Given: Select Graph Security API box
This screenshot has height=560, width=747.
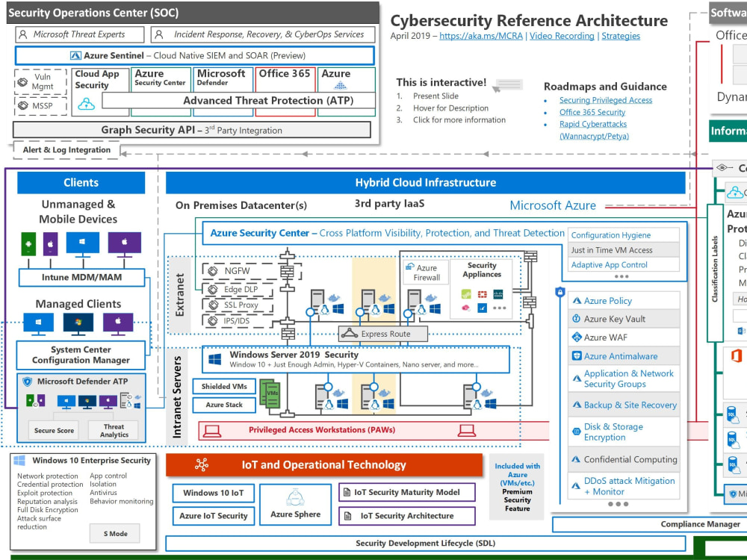Looking at the screenshot, I should 191,130.
